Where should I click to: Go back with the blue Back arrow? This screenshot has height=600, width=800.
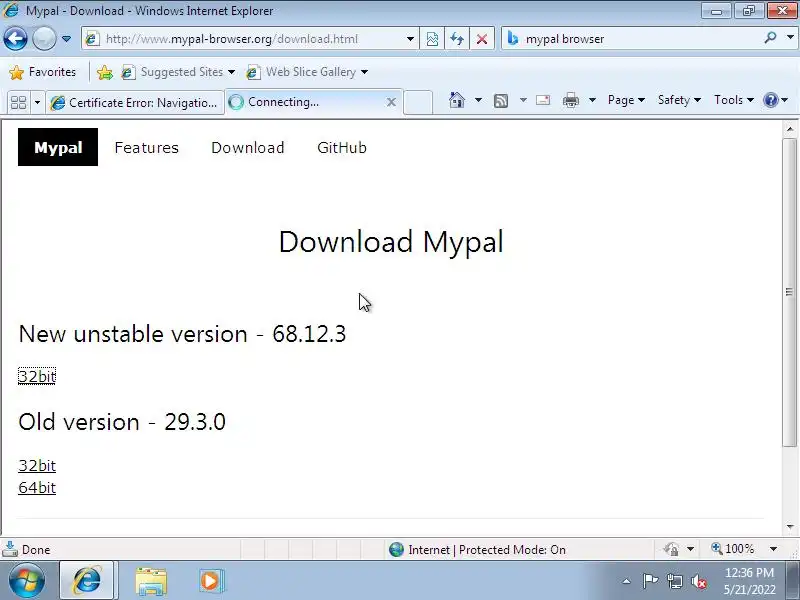point(15,39)
